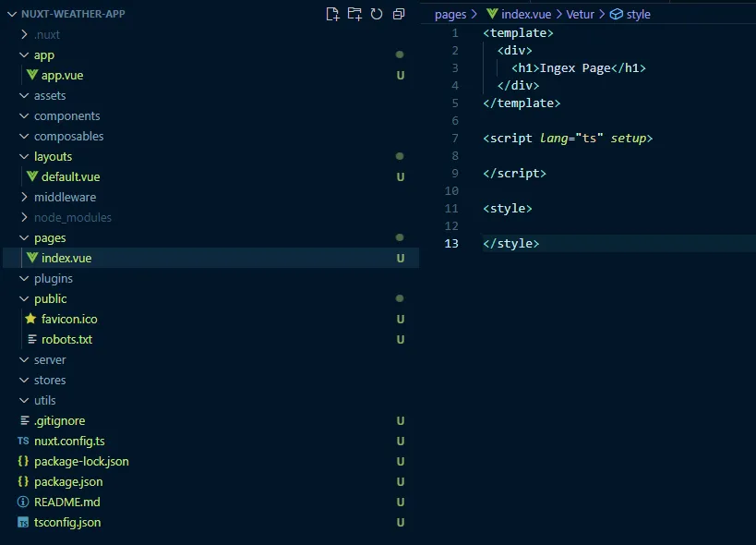Image resolution: width=756 pixels, height=545 pixels.
Task: Place cursor in "Ingex Page" heading text
Action: (575, 68)
